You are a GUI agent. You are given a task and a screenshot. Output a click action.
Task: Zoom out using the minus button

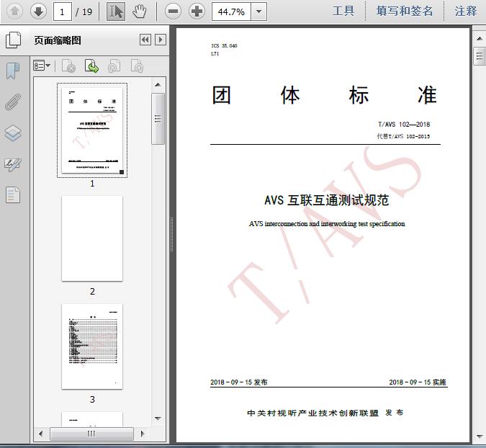pos(172,11)
